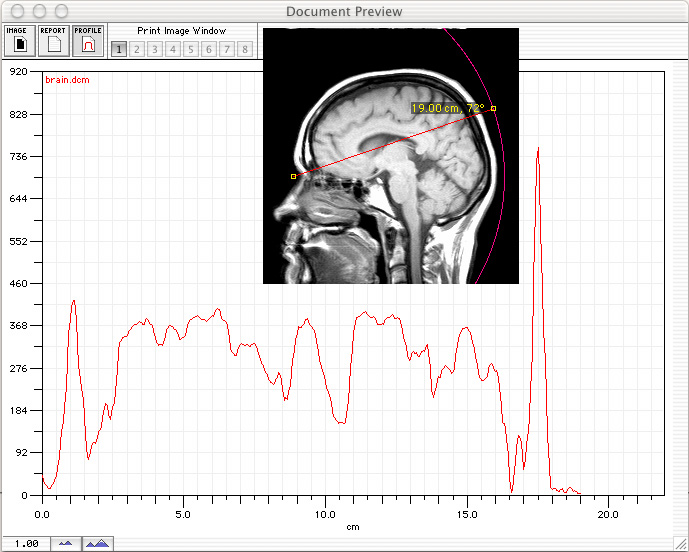Click the left yellow line endpoint handle
689x552 pixels.
293,176
